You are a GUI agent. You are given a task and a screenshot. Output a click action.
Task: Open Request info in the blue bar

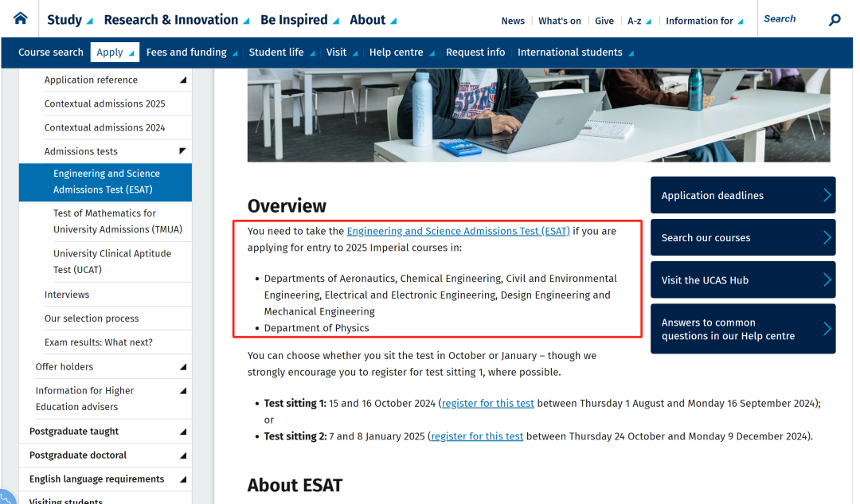[x=475, y=52]
